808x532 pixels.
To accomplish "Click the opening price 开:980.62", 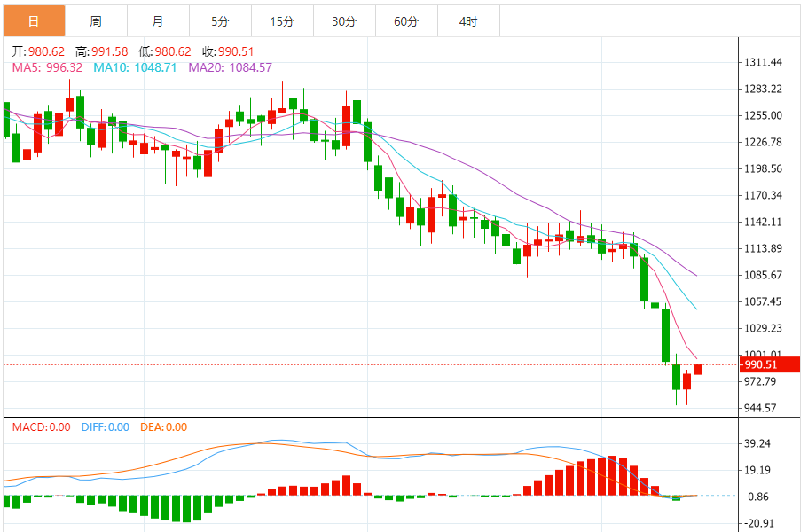I will [x=39, y=51].
